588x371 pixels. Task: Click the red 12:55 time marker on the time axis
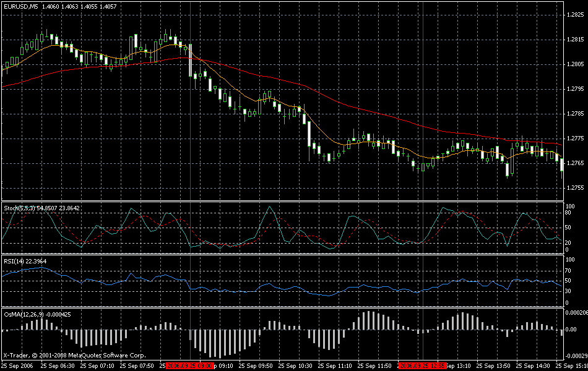pyautogui.click(x=423, y=366)
